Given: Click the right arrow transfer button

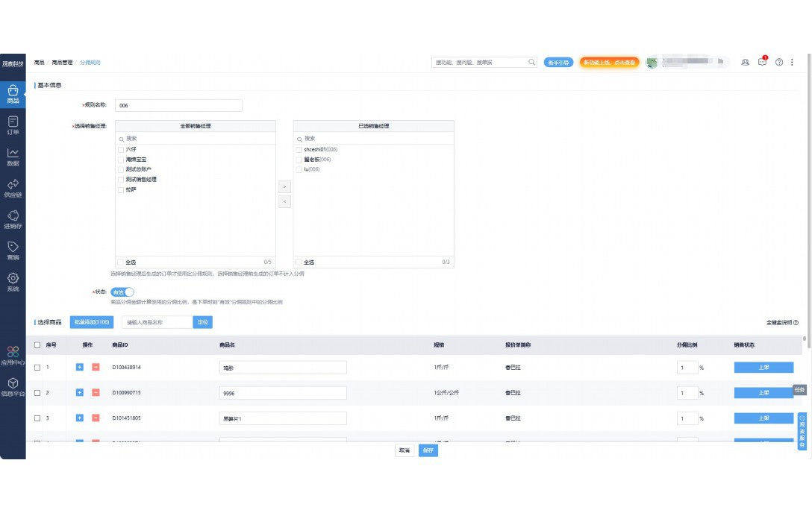Looking at the screenshot, I should (x=284, y=186).
